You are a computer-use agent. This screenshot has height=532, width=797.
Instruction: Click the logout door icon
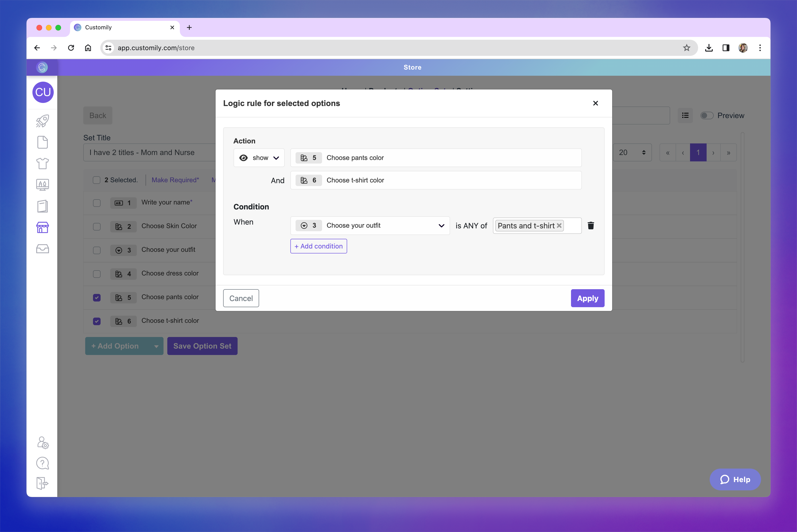[42, 483]
